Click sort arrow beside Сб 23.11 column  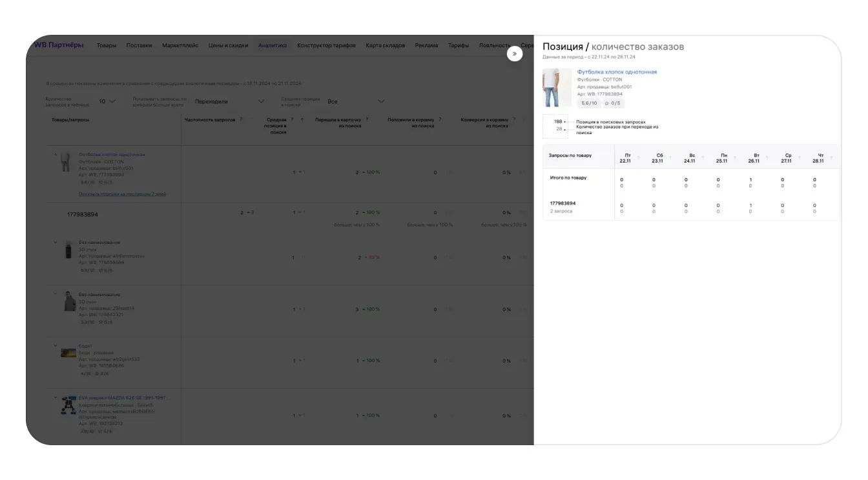click(x=670, y=158)
